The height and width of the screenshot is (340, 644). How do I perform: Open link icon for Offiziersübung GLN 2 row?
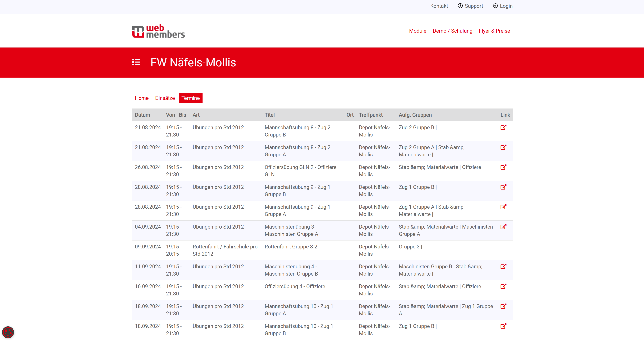point(503,167)
